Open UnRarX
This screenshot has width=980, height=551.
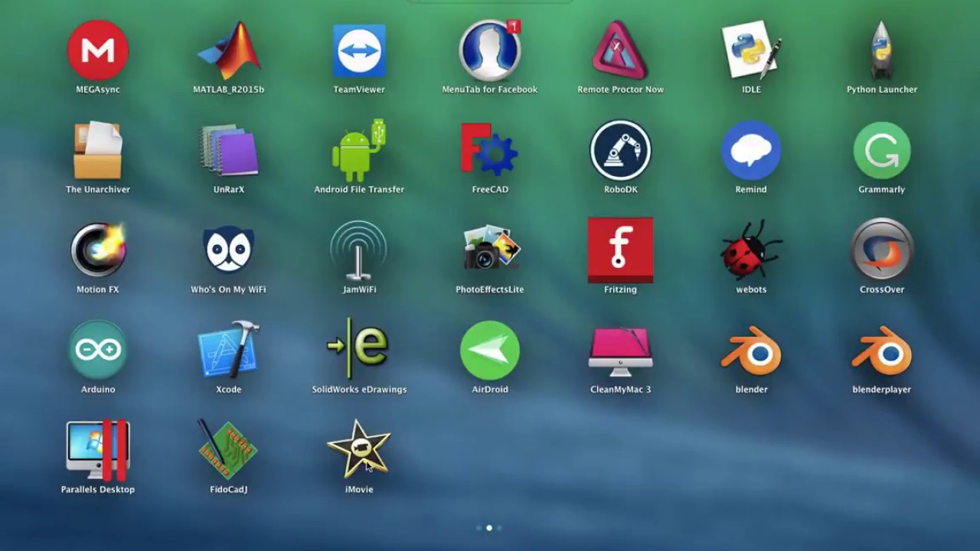tap(228, 150)
